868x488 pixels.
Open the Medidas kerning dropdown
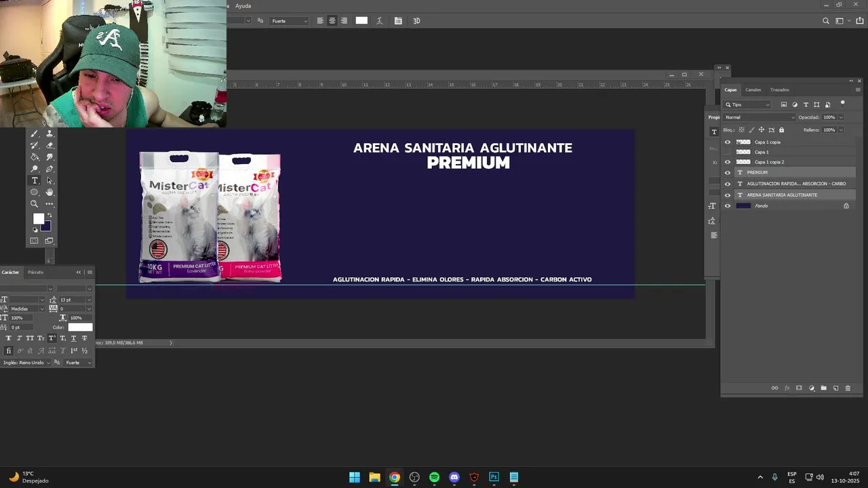click(27, 308)
